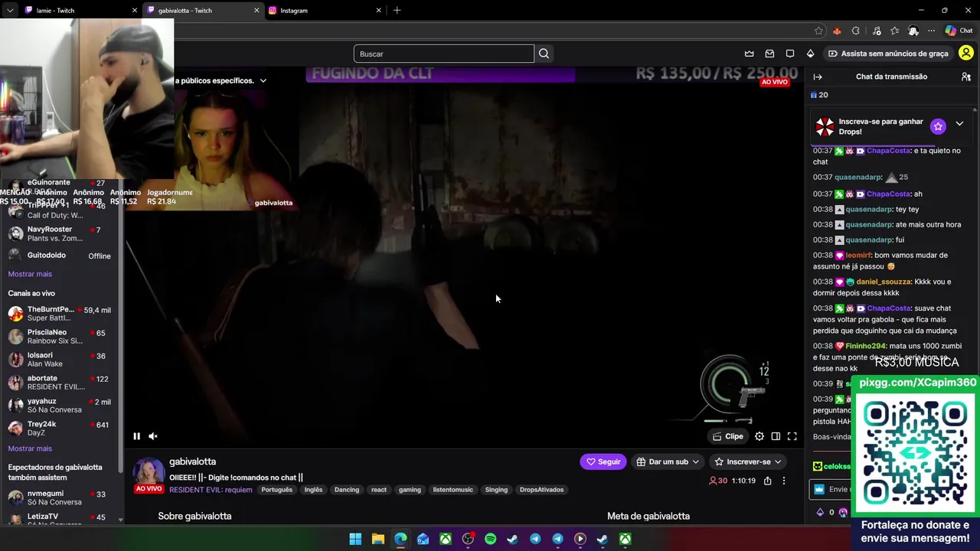
Task: Focus the Buscar search field
Action: tap(444, 54)
